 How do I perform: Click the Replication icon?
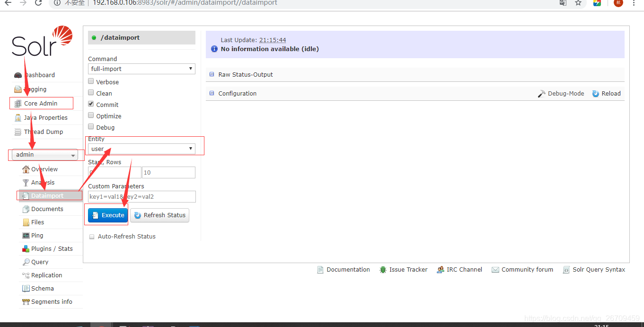coord(26,275)
